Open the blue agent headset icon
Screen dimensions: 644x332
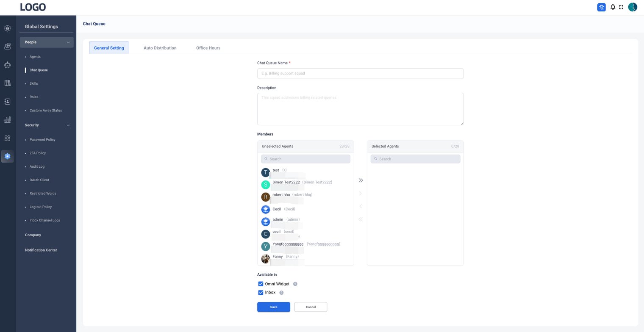point(601,7)
